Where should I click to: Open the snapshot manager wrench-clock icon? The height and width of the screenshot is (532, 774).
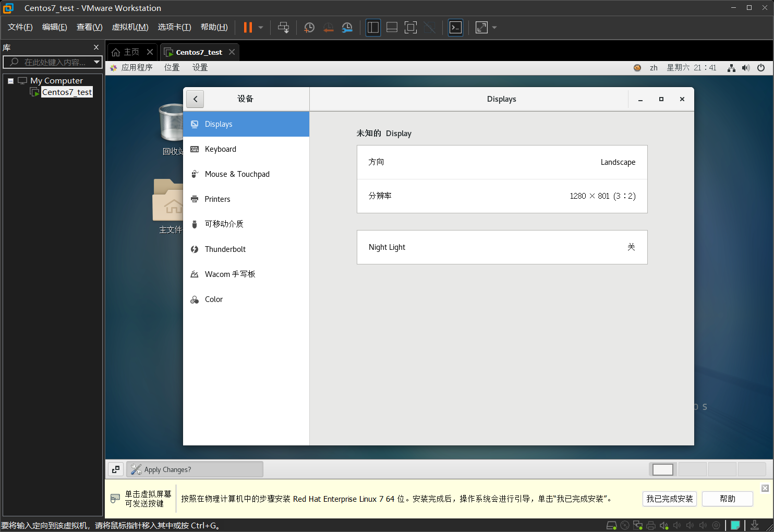pyautogui.click(x=347, y=28)
